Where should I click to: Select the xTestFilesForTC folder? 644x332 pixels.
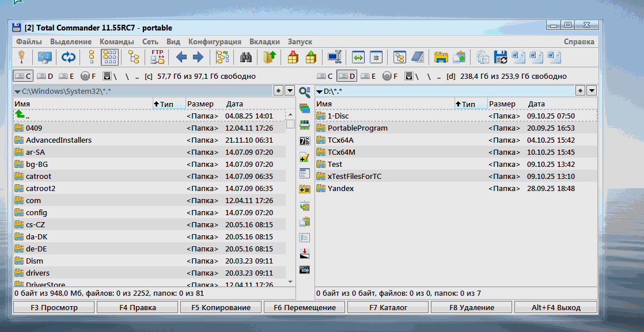tap(456, 176)
